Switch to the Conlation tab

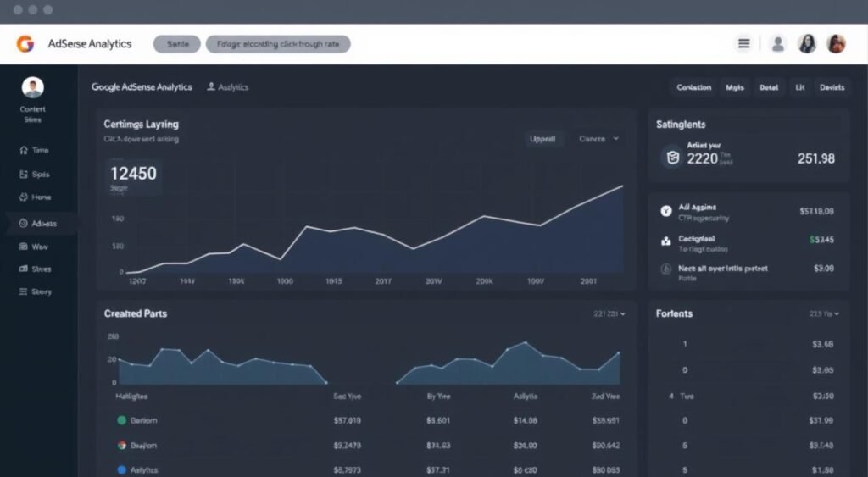pos(693,87)
